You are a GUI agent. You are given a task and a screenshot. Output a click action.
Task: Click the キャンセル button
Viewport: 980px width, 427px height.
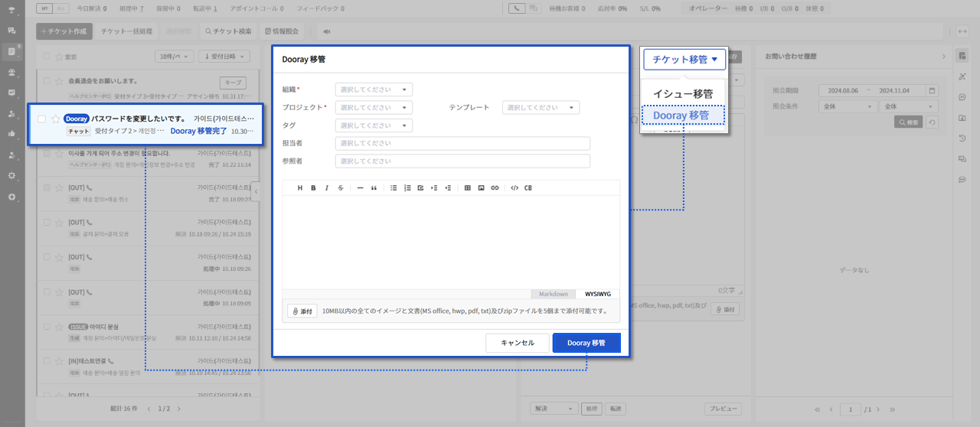tap(518, 343)
